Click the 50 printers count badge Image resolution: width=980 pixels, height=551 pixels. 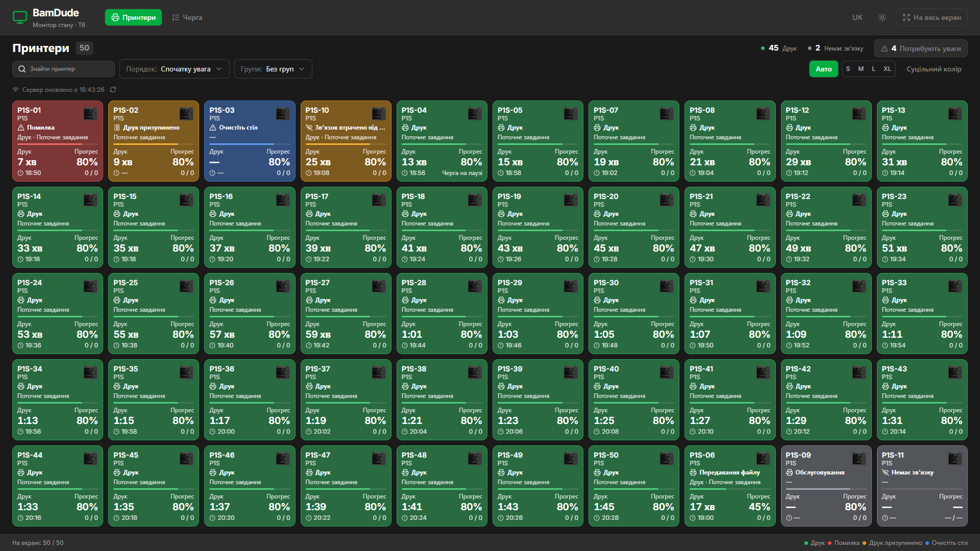coord(84,48)
